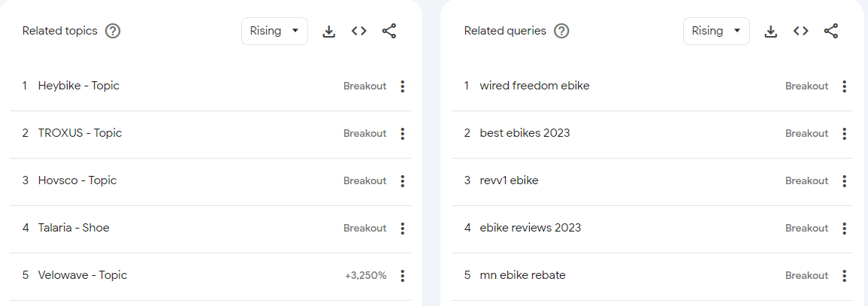The width and height of the screenshot is (868, 306).
Task: Download Related topics data as CSV
Action: click(x=328, y=31)
